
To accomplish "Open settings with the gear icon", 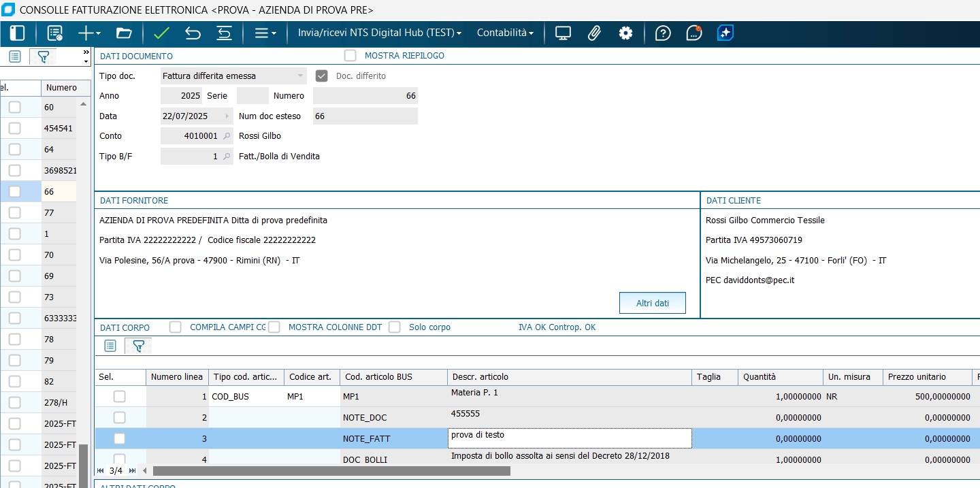I will tap(625, 33).
